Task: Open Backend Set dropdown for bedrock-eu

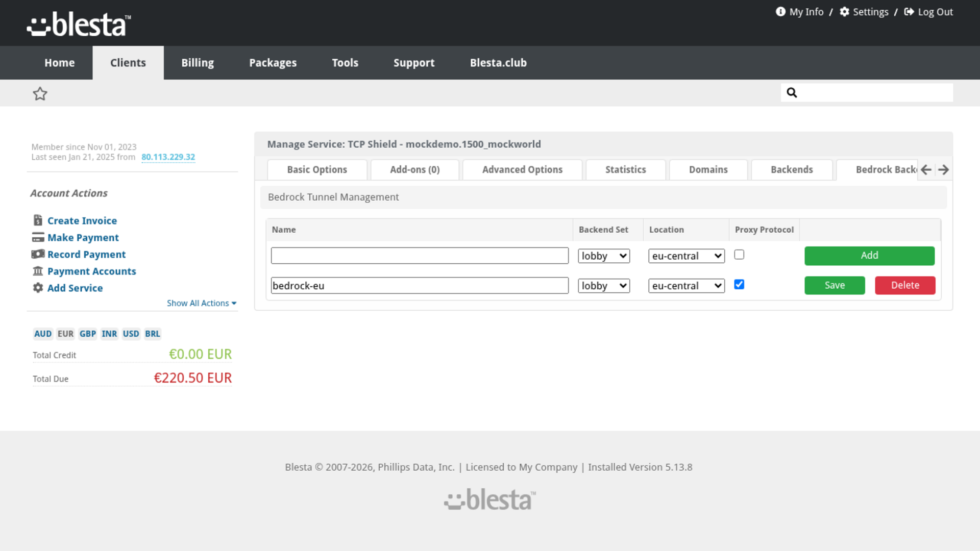Action: pyautogui.click(x=604, y=286)
